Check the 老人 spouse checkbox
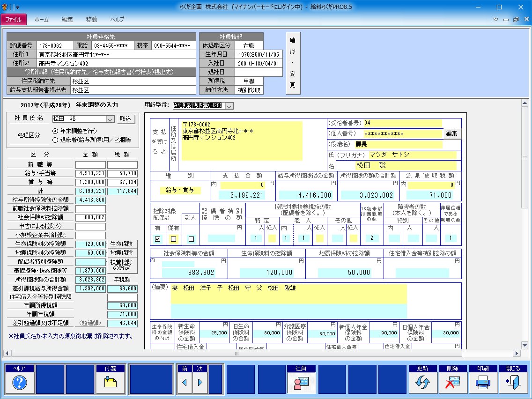 pos(191,239)
